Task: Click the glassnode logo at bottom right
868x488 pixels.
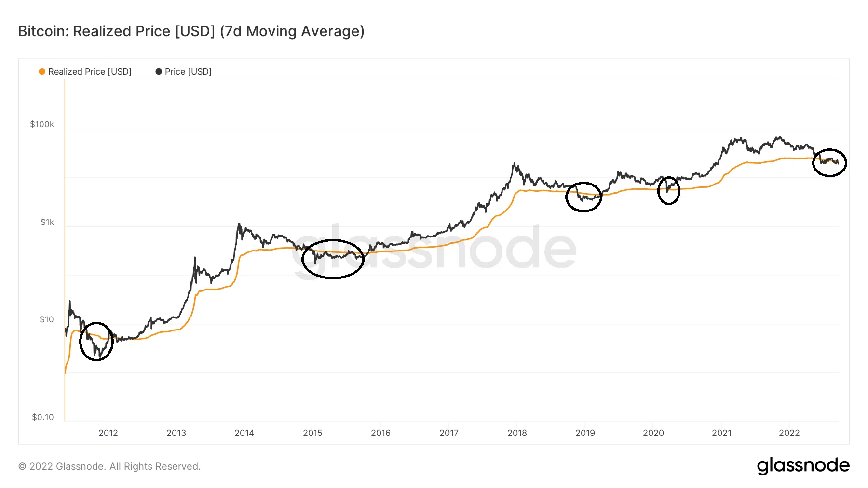Action: pyautogui.click(x=803, y=465)
